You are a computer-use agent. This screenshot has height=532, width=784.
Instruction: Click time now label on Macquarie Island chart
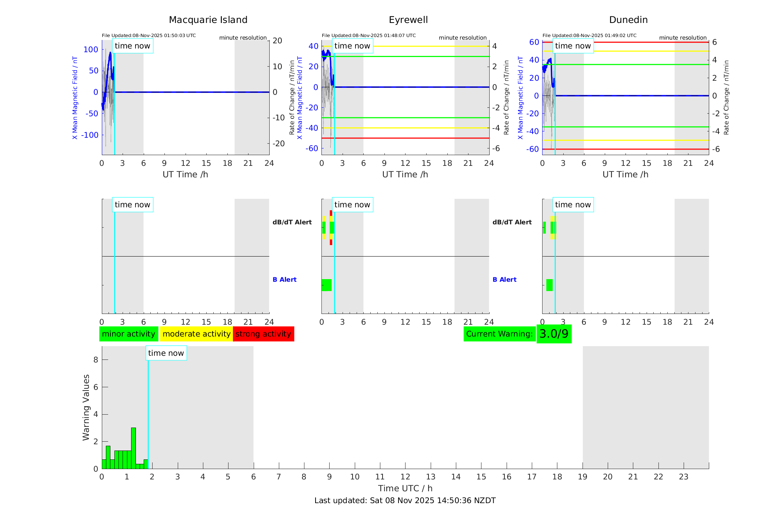click(x=133, y=46)
